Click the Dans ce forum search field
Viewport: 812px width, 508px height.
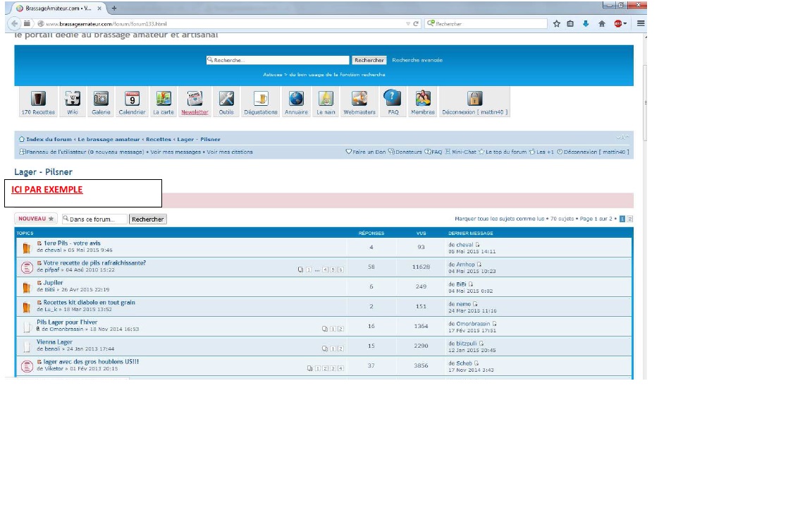tap(94, 219)
